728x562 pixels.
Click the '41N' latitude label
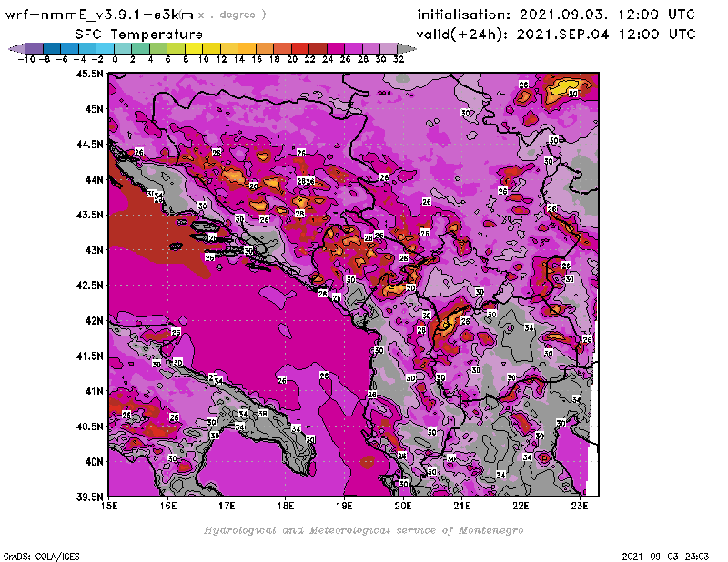94,391
